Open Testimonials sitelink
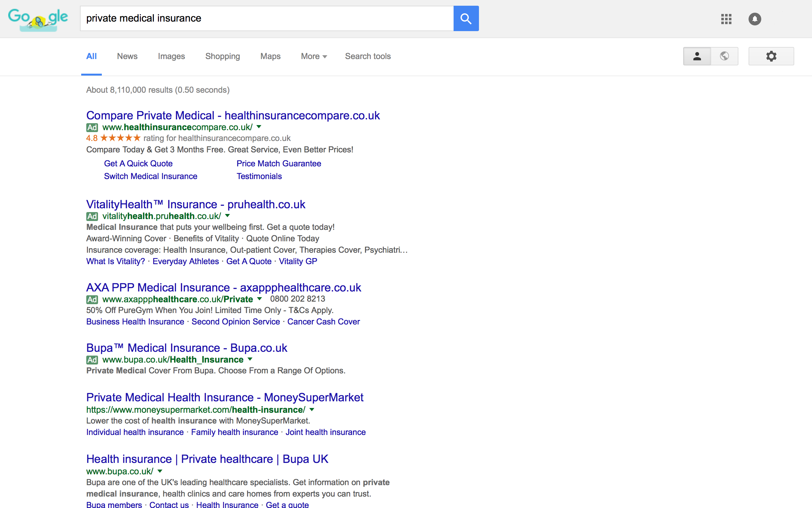The height and width of the screenshot is (508, 812). point(259,176)
